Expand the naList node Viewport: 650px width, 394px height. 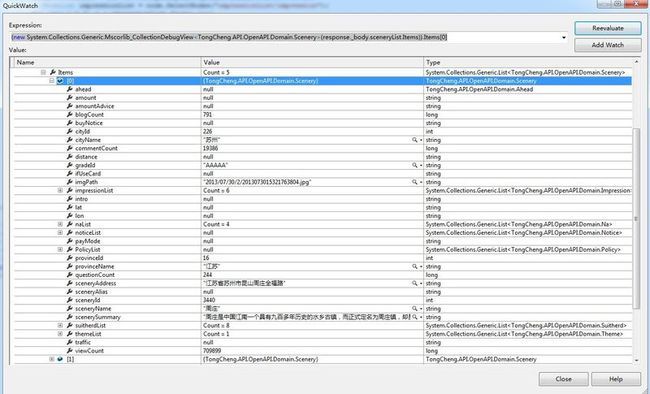[60, 224]
